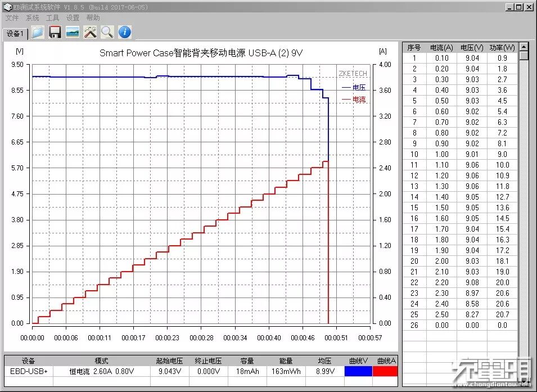Click the 4.00 current axis label

[x=385, y=65]
